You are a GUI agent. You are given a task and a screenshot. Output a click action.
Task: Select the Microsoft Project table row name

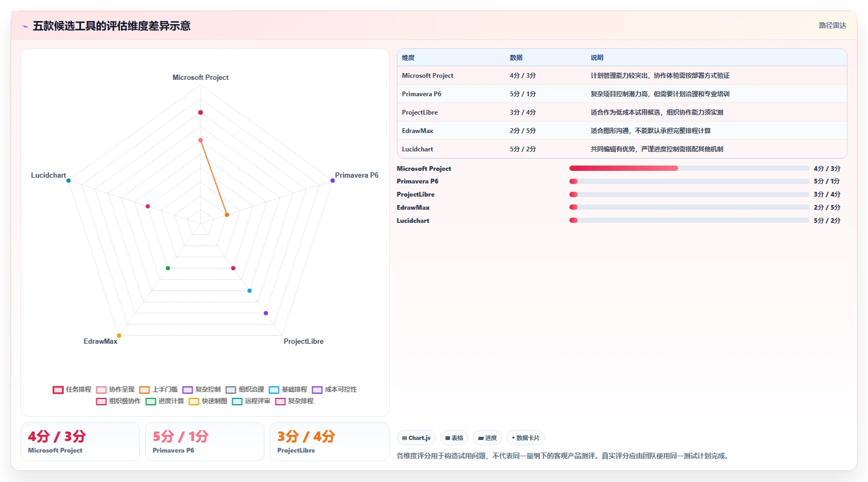tap(427, 76)
